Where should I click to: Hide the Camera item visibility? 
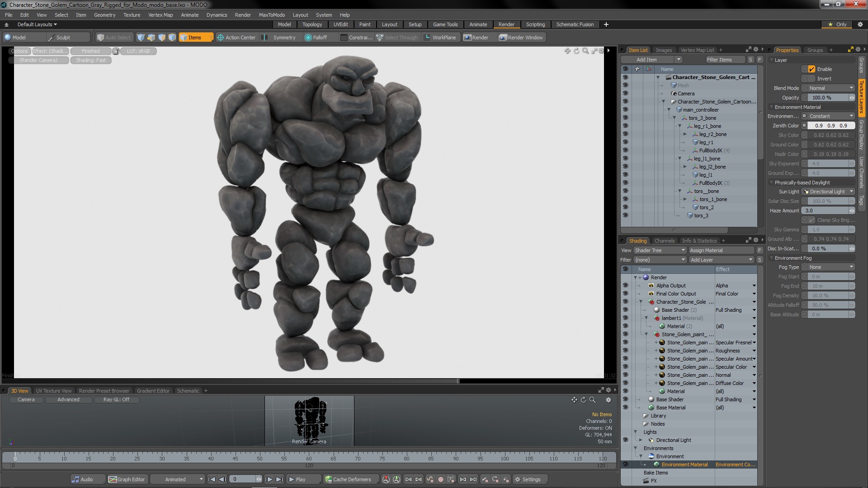pyautogui.click(x=625, y=94)
